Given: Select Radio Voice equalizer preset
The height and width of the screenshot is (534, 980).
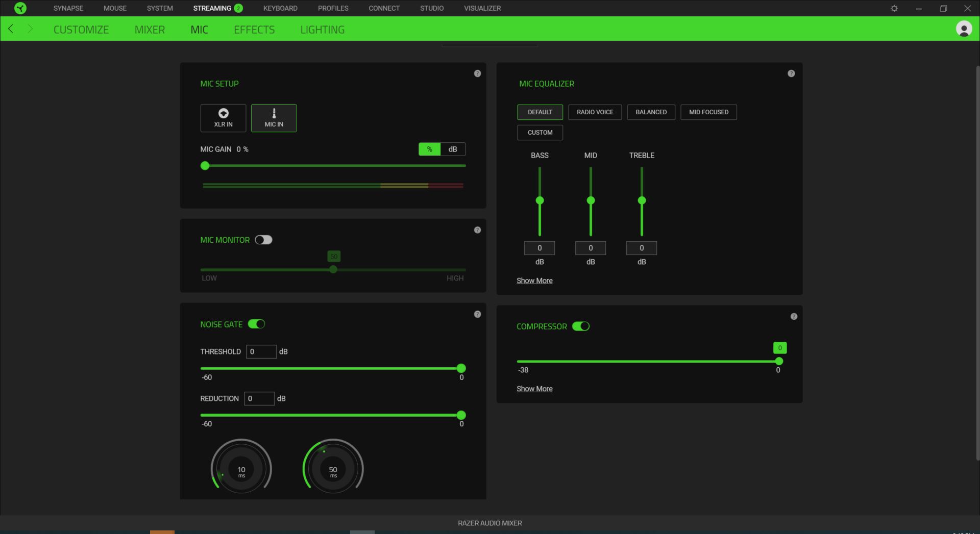Looking at the screenshot, I should [x=595, y=112].
